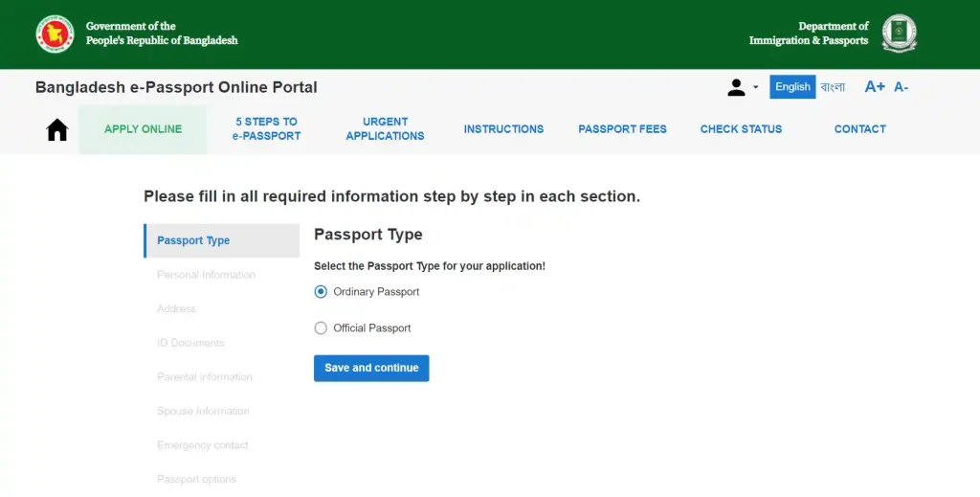Open the INSTRUCTIONS menu item

click(x=503, y=129)
